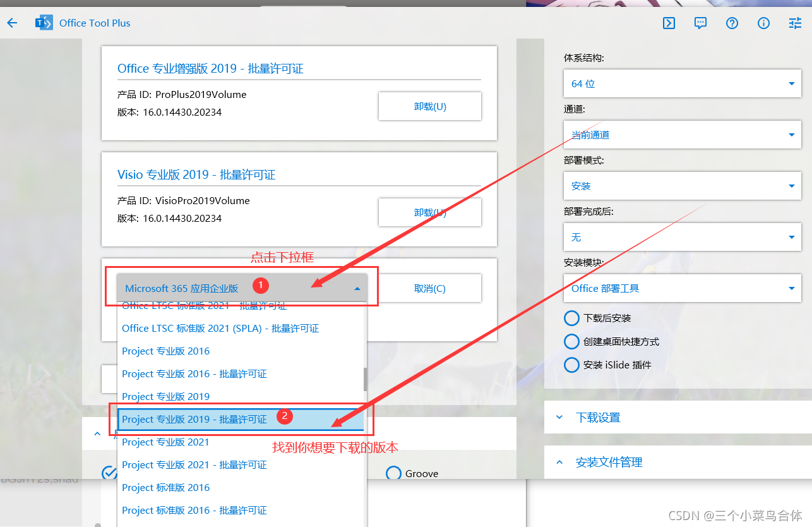Click 卸载(U) for Visio 专业版 2019
Image resolution: width=812 pixels, height=527 pixels.
429,212
